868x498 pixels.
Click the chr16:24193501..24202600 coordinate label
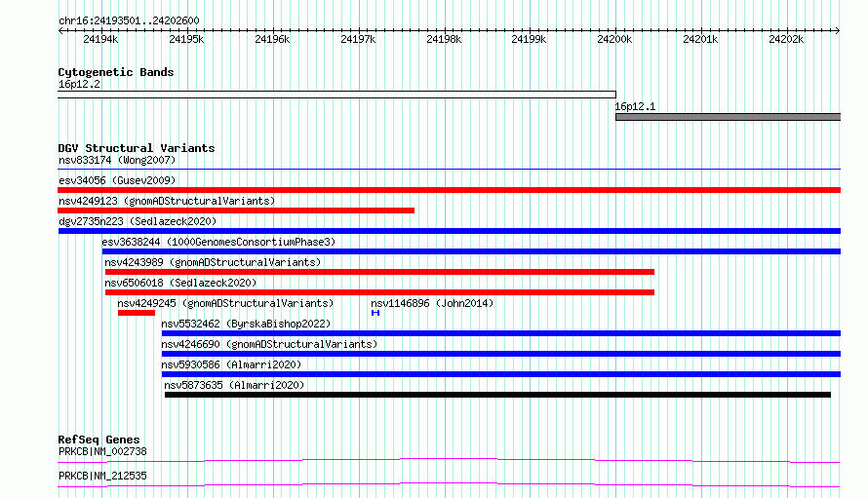click(129, 20)
